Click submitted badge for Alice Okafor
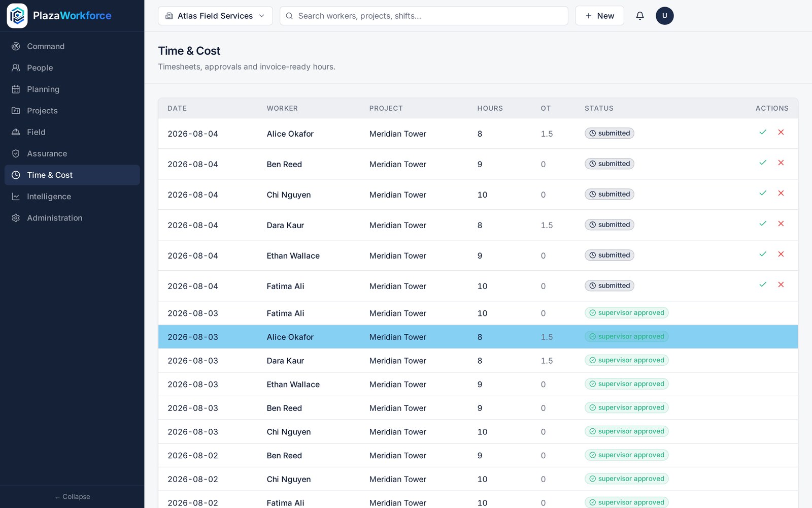Image resolution: width=812 pixels, height=508 pixels. [609, 133]
